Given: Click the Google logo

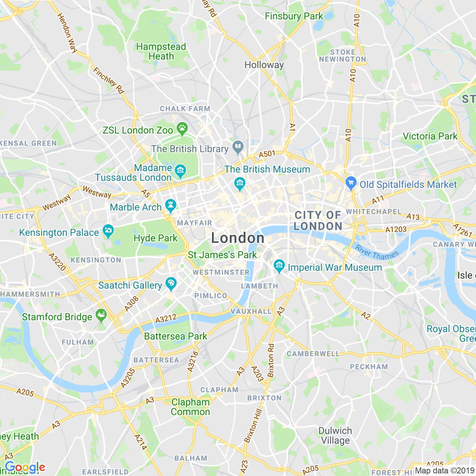Looking at the screenshot, I should pyautogui.click(x=25, y=467).
